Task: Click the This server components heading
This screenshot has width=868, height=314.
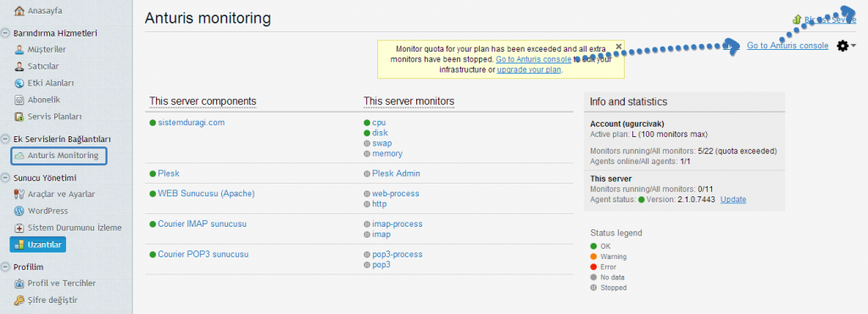Action: click(x=203, y=102)
